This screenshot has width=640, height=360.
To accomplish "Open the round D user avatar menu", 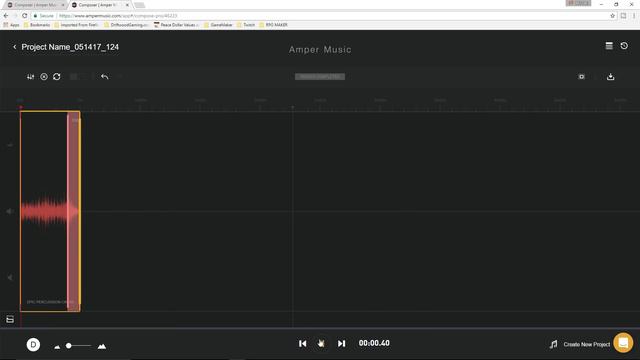I will [33, 344].
